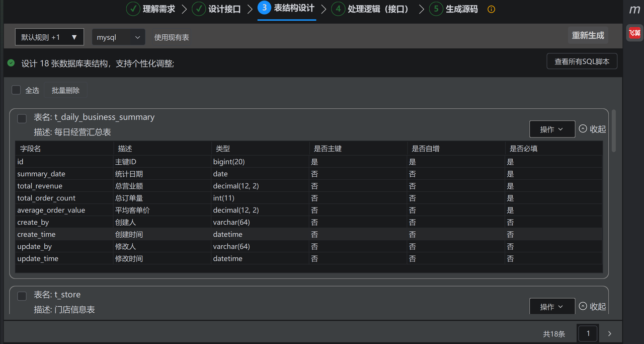The image size is (644, 344).
Task: Go to step 设计接口
Action: coord(216,9)
